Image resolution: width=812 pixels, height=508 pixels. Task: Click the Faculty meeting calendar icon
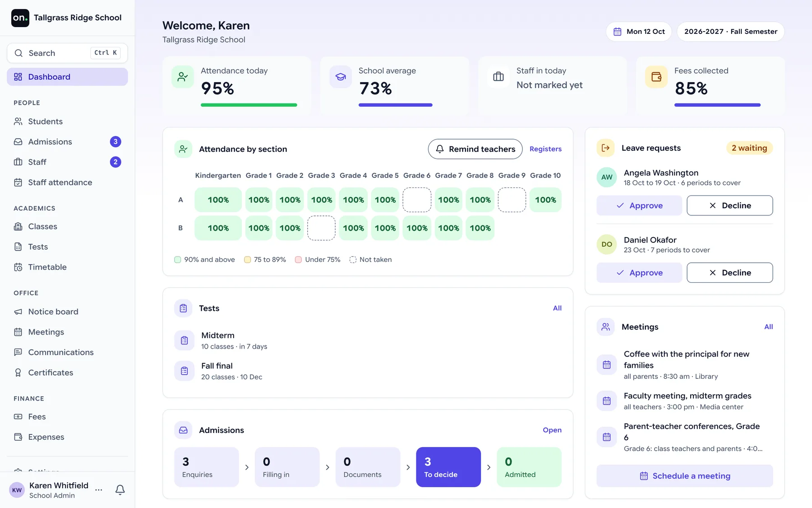(x=607, y=401)
